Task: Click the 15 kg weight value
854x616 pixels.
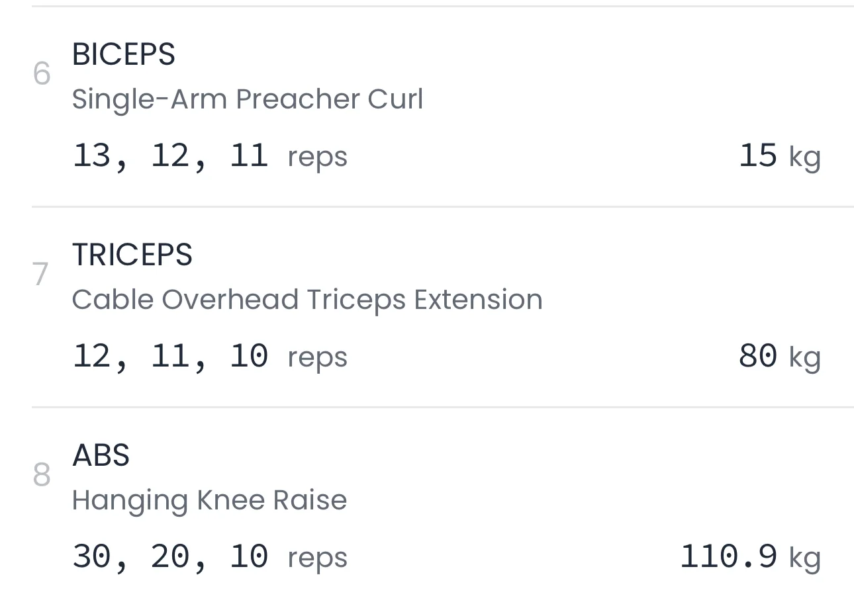Action: pos(758,156)
